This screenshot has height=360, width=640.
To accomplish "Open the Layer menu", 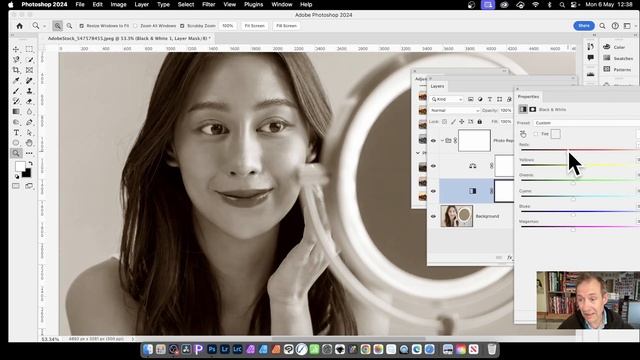I will coord(141,4).
